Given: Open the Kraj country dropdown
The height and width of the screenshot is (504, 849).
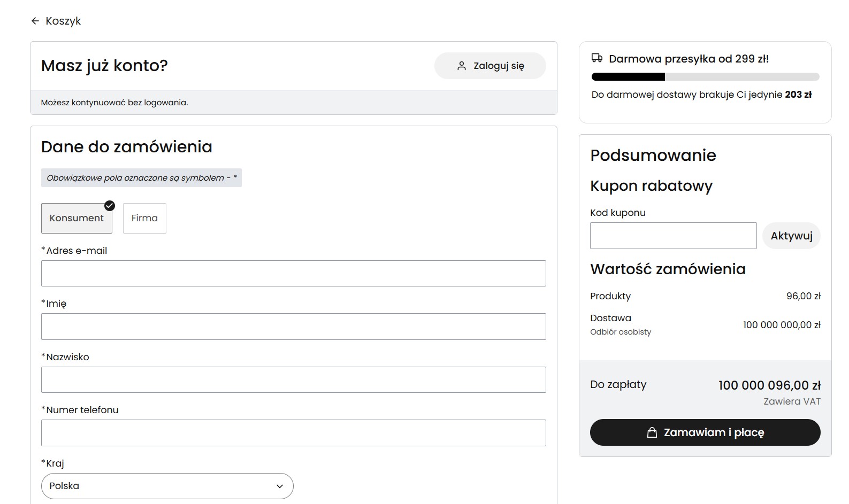Looking at the screenshot, I should click(167, 486).
